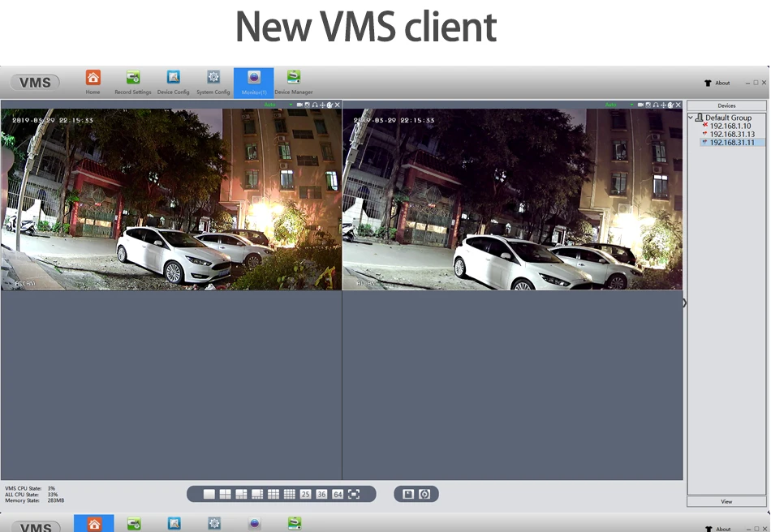Close the left video pane stream
The image size is (771, 532).
pos(338,105)
